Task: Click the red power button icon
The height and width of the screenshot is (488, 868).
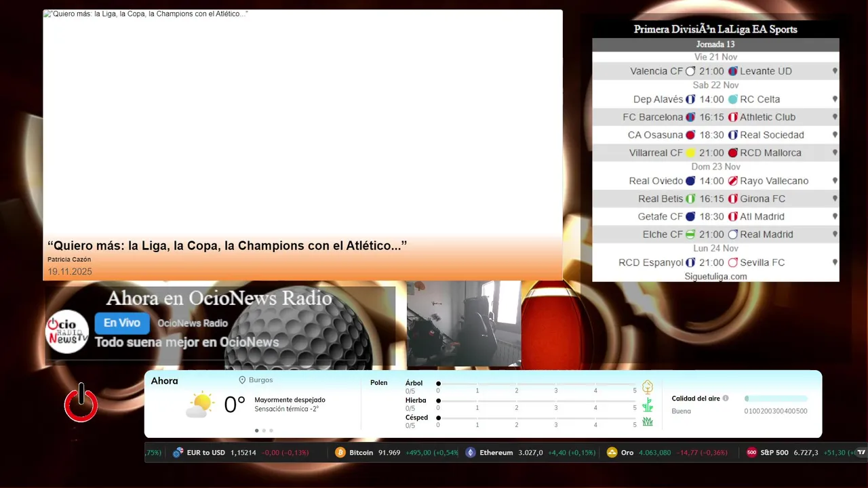Action: (81, 403)
